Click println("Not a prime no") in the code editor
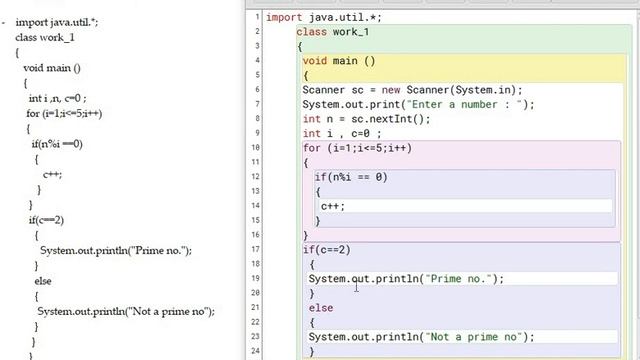Viewport: 640px width, 360px height. (421, 337)
